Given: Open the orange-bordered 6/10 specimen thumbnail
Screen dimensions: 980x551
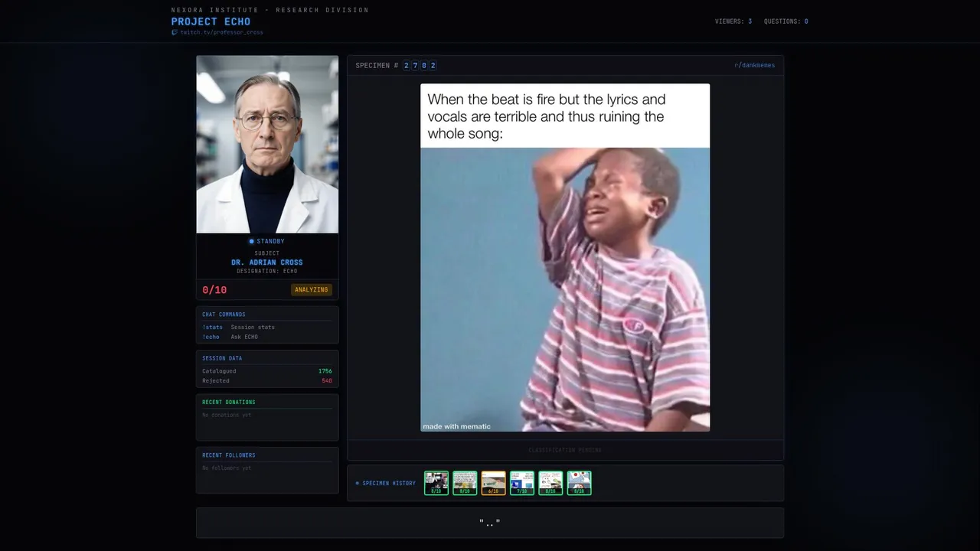Looking at the screenshot, I should point(493,483).
